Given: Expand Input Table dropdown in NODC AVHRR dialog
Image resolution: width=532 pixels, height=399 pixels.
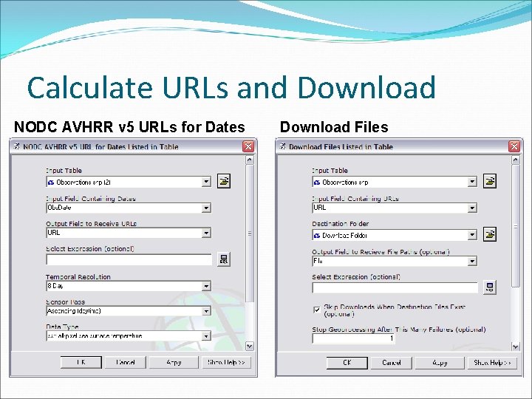Looking at the screenshot, I should tap(206, 182).
